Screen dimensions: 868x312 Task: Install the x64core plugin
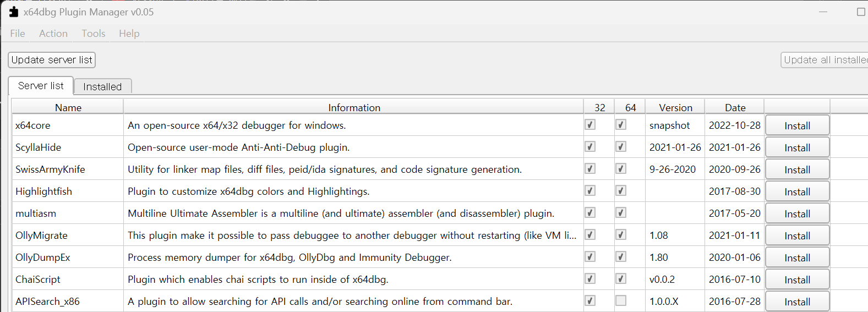click(797, 125)
